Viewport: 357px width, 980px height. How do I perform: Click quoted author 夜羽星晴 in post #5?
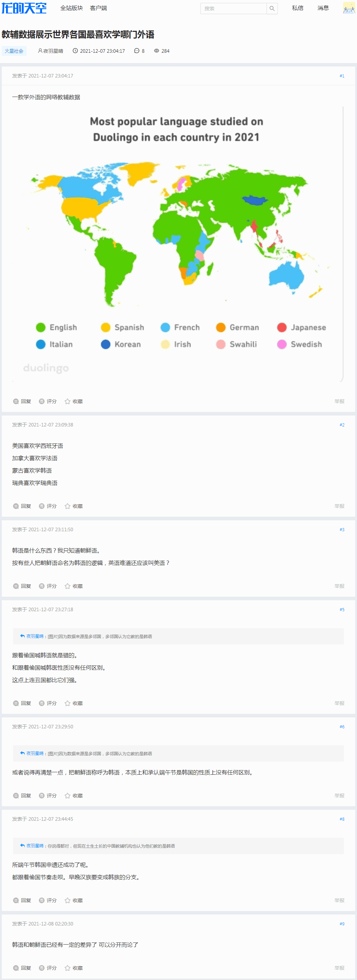click(35, 636)
